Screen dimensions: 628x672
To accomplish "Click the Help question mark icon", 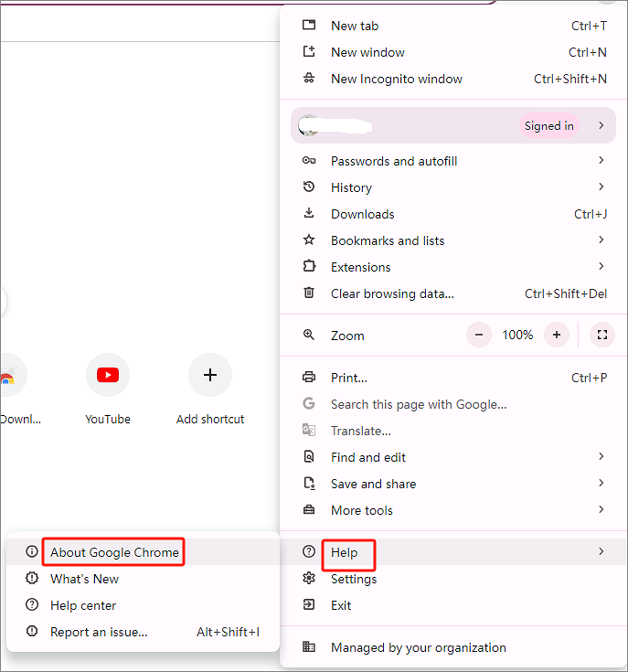I will (x=309, y=551).
